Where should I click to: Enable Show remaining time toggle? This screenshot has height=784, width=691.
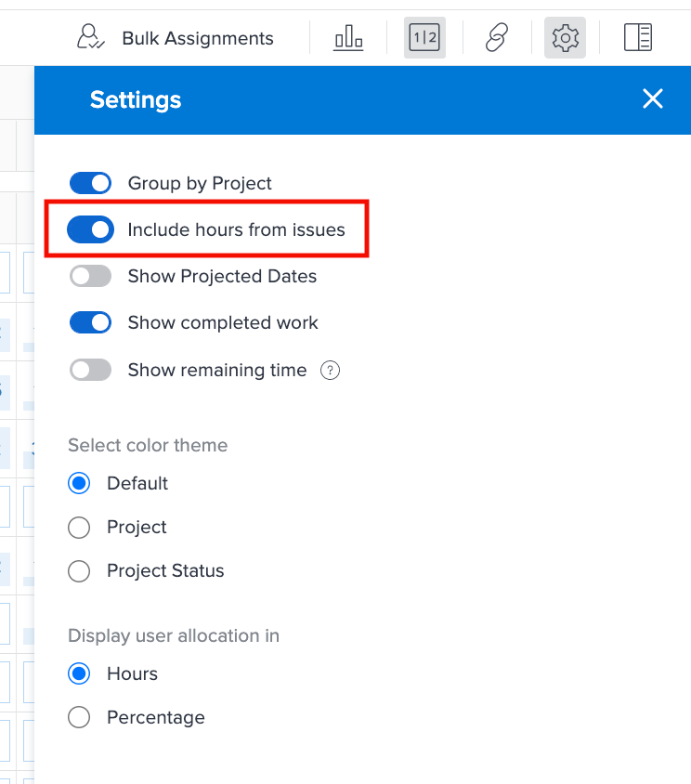pyautogui.click(x=90, y=370)
